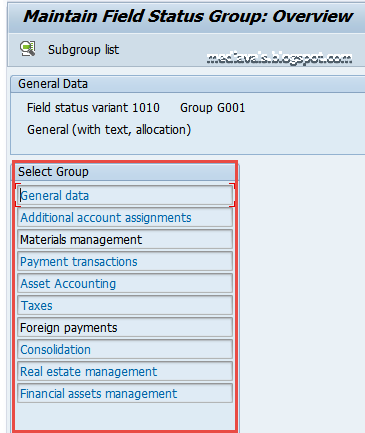Click the Subgroup list magnifier icon
Viewport: 365px width, 433px height.
pos(28,49)
